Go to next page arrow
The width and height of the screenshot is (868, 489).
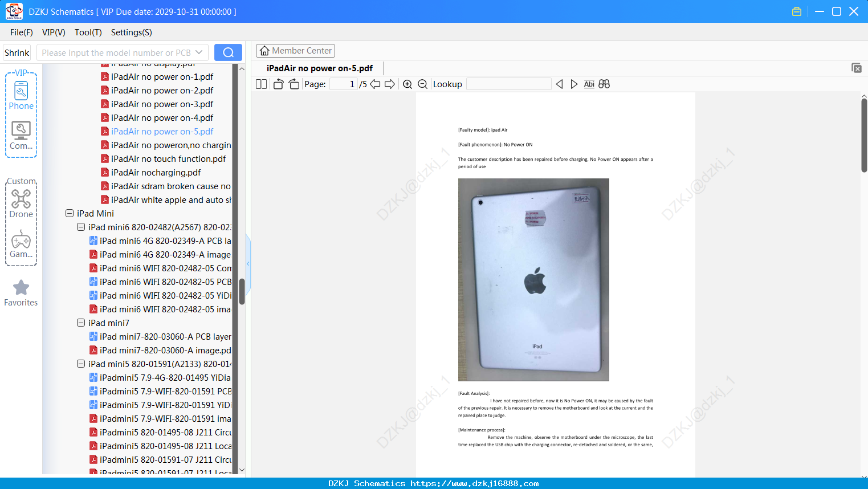point(390,84)
